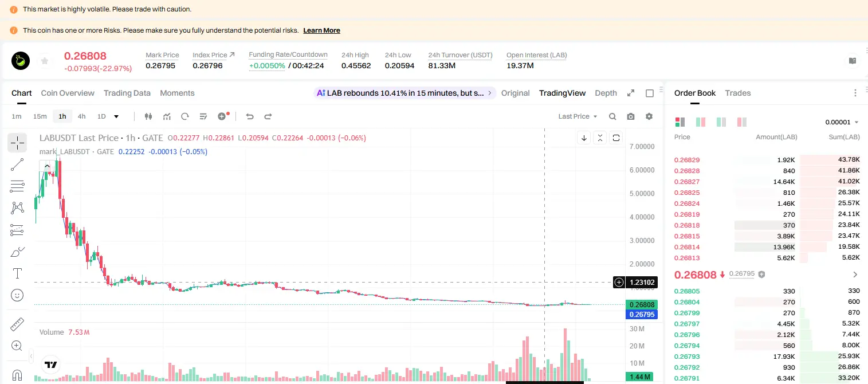Expand the AI LAB rebounds news banner

pos(405,93)
